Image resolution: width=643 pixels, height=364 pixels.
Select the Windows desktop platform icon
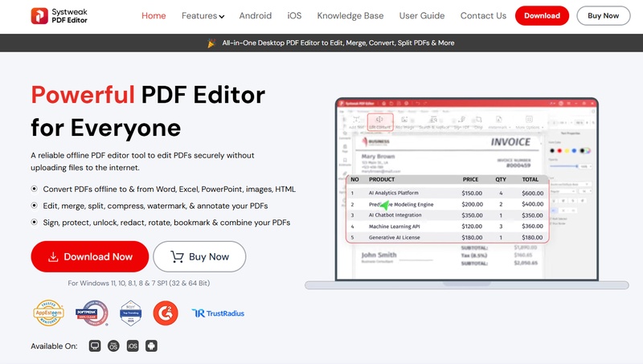coord(95,346)
